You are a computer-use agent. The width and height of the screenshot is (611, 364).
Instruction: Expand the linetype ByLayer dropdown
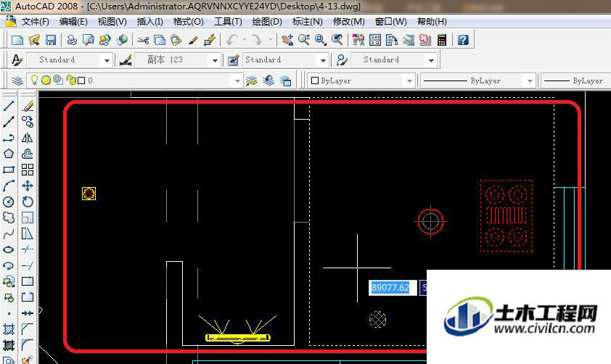[530, 81]
